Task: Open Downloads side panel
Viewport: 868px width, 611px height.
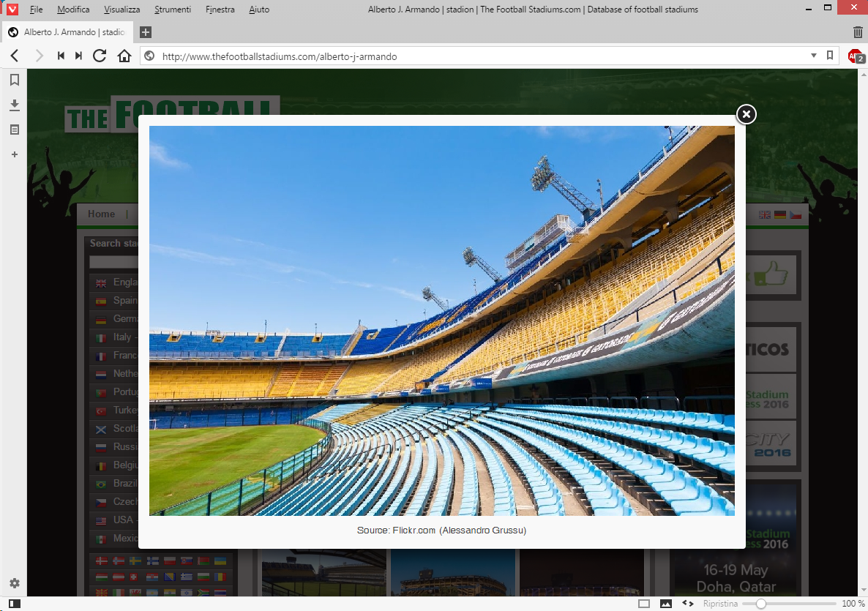Action: [x=15, y=105]
